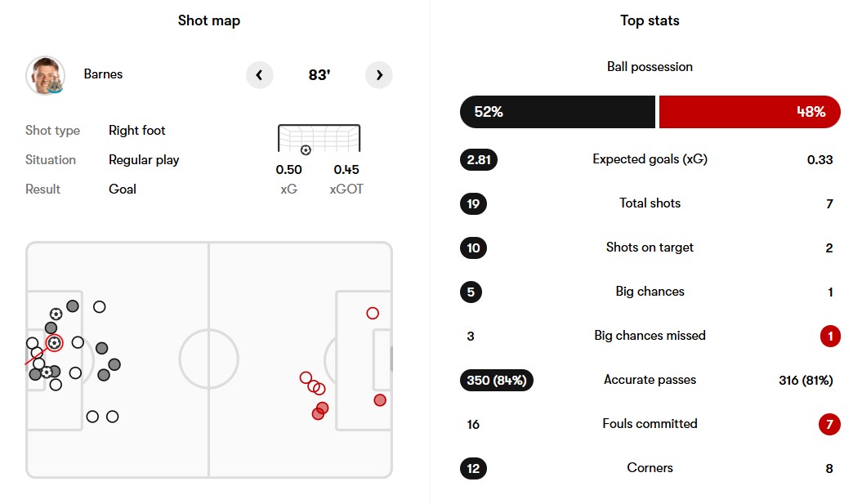Pick the bottom-right white shot outside left box

pyautogui.click(x=113, y=417)
